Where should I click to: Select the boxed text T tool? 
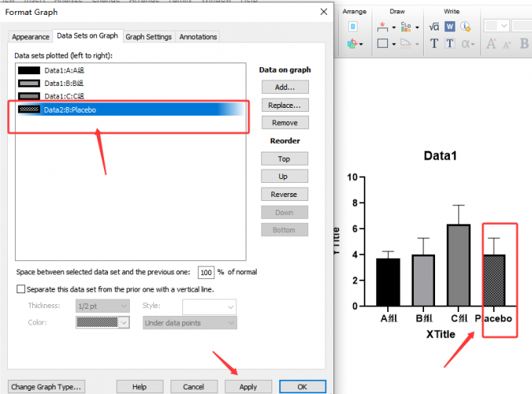pyautogui.click(x=450, y=44)
